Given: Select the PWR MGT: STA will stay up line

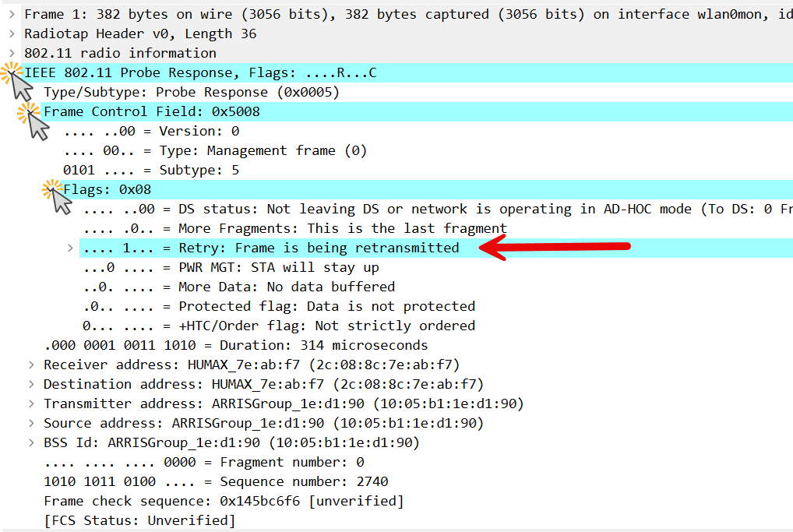Looking at the screenshot, I should [231, 267].
